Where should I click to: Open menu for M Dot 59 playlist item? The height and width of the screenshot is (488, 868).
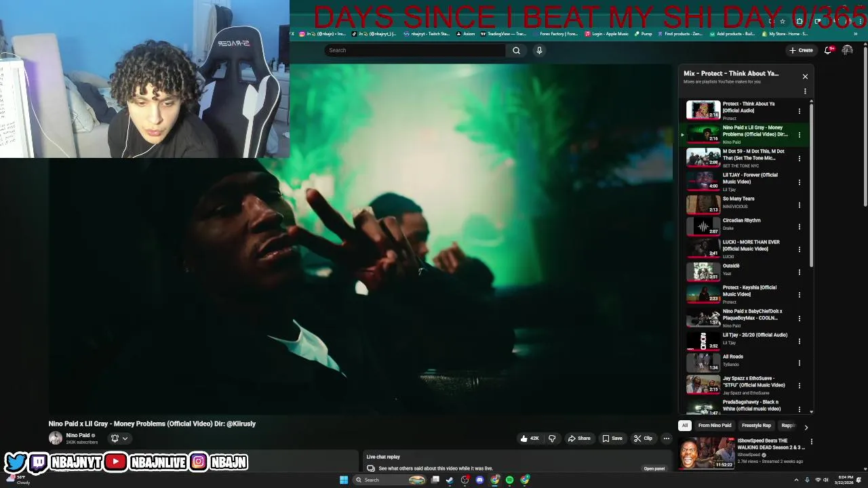pyautogui.click(x=799, y=158)
